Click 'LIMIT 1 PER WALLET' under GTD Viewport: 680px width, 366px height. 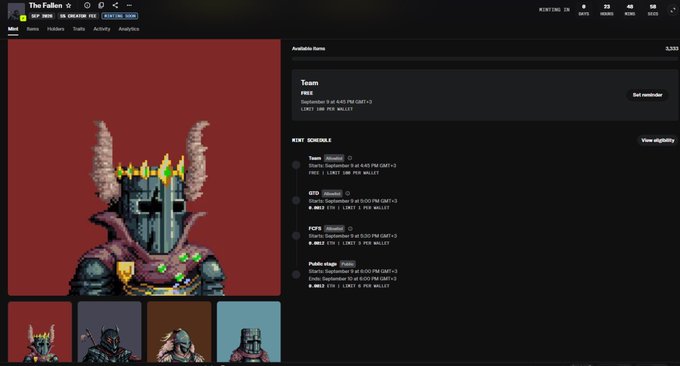pos(366,208)
